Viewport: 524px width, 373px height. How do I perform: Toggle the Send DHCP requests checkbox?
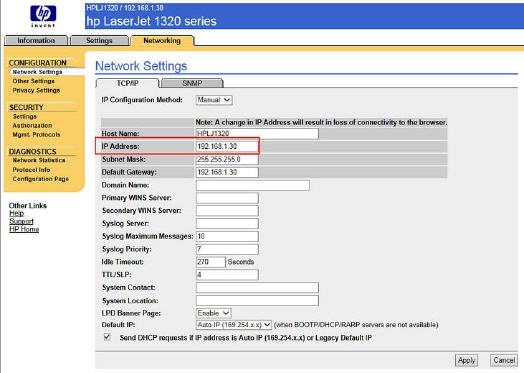(x=107, y=337)
